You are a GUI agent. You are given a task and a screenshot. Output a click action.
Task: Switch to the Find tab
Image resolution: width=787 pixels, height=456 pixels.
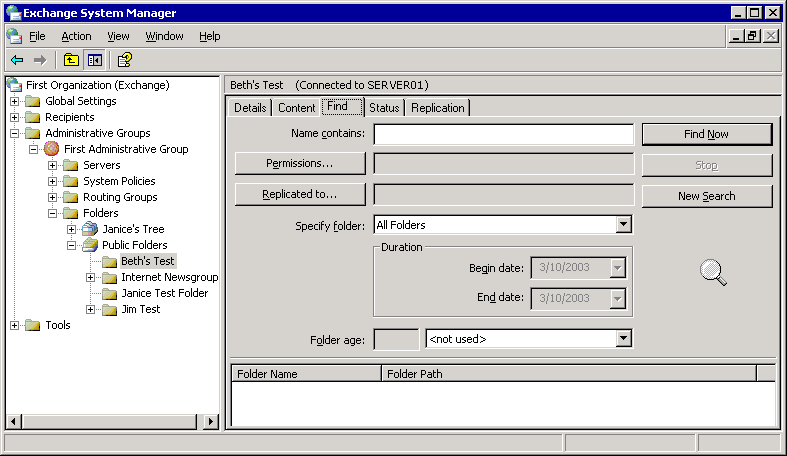click(342, 106)
